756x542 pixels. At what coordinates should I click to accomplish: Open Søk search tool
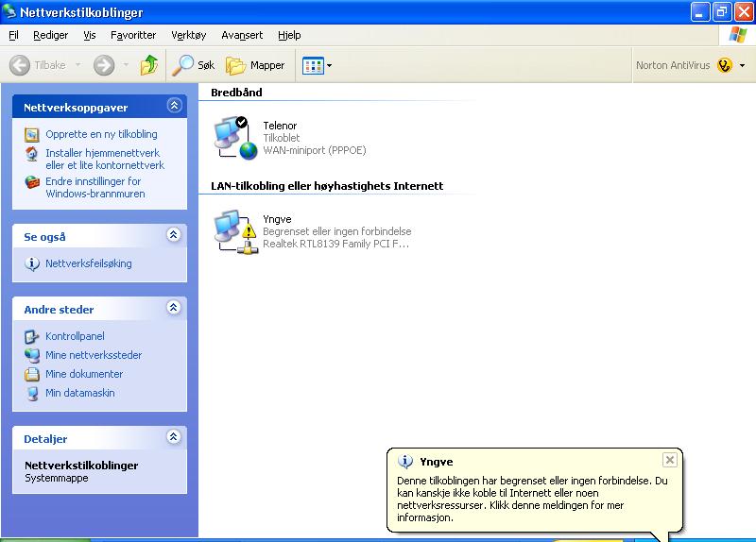coord(194,65)
